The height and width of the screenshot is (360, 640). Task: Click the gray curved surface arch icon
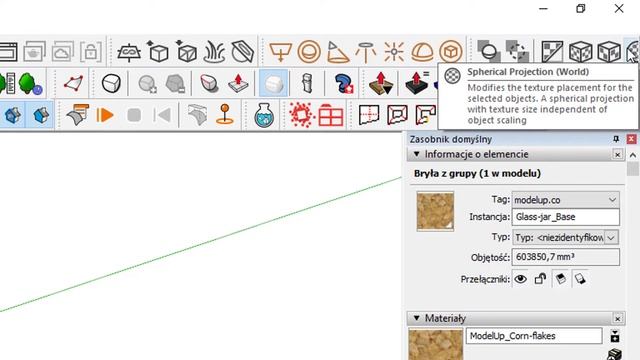[198, 115]
